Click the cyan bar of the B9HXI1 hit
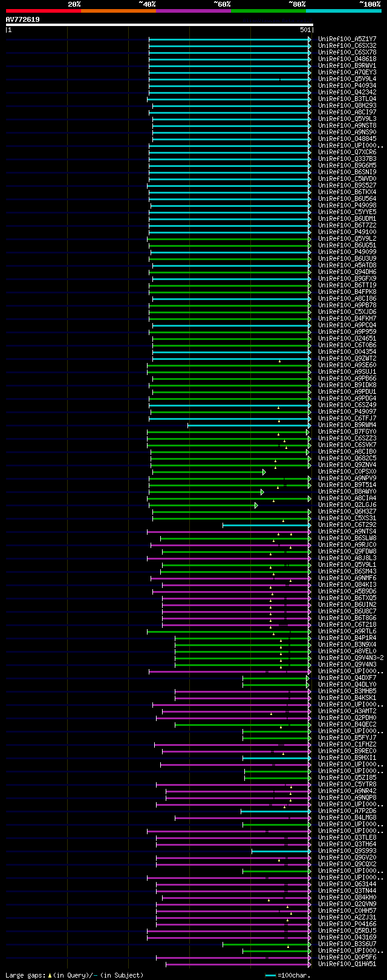The height and width of the screenshot is (980, 387). (x=277, y=758)
